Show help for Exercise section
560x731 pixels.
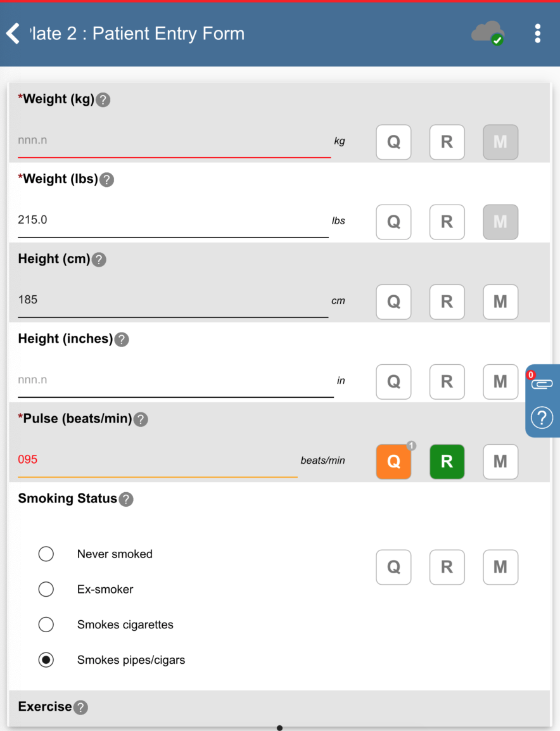80,708
